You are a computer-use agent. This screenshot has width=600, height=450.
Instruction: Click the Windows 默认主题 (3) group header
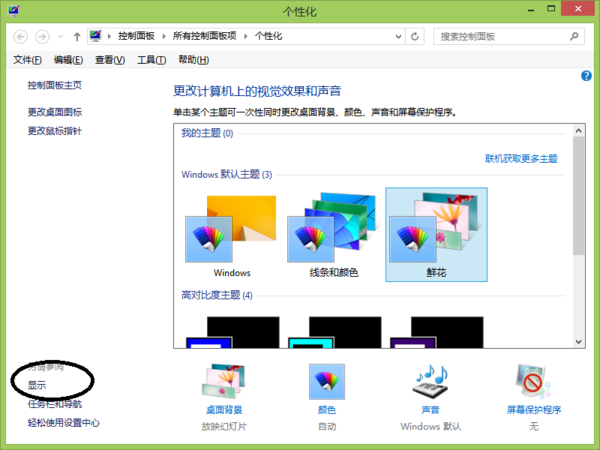click(x=227, y=174)
